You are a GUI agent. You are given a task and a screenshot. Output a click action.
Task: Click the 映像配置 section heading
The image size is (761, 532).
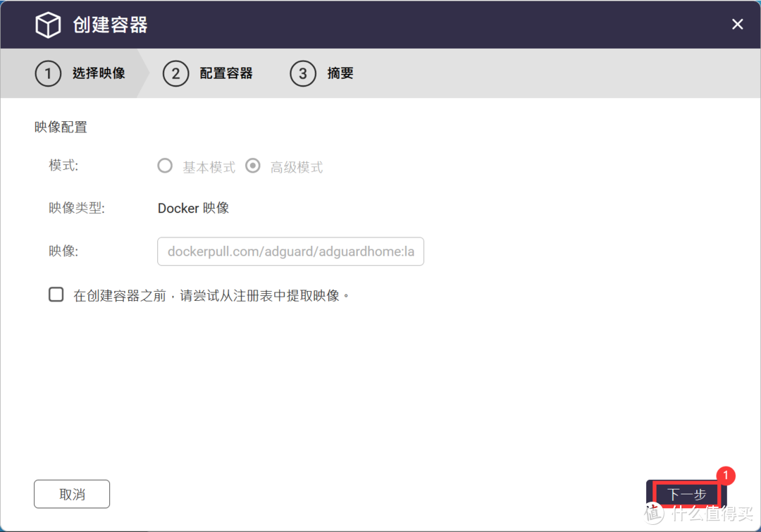click(x=61, y=127)
